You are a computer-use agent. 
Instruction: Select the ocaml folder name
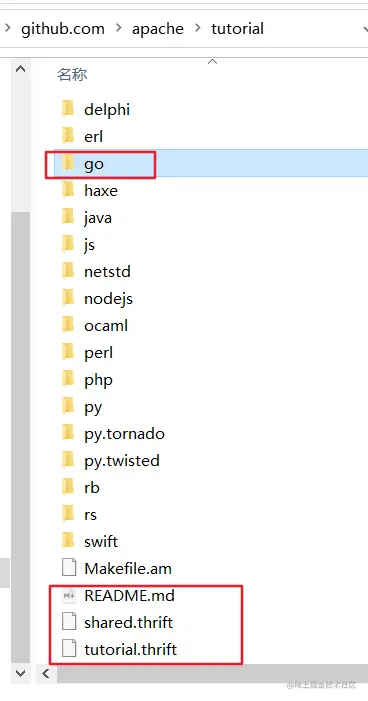[106, 325]
